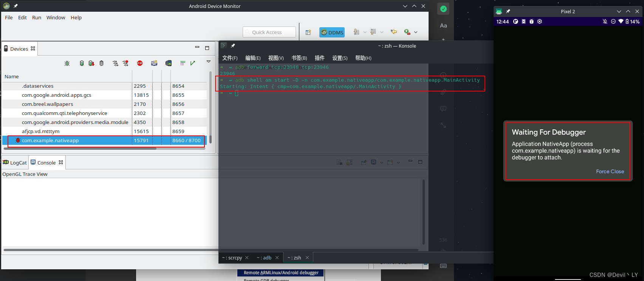This screenshot has width=644, height=281.
Task: Open the Help menu in Device Monitor
Action: point(76,17)
